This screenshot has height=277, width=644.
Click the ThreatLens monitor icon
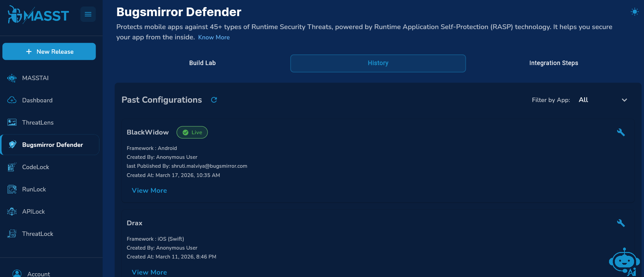(x=12, y=123)
